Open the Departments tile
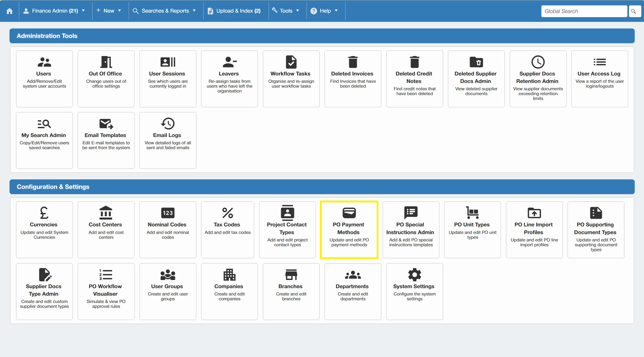The image size is (644, 357). pos(353,291)
